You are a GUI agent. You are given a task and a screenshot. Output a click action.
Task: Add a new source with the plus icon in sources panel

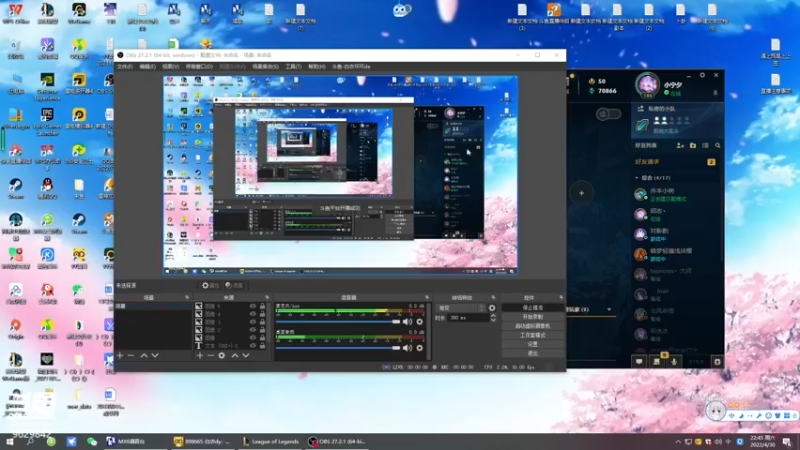pyautogui.click(x=199, y=355)
